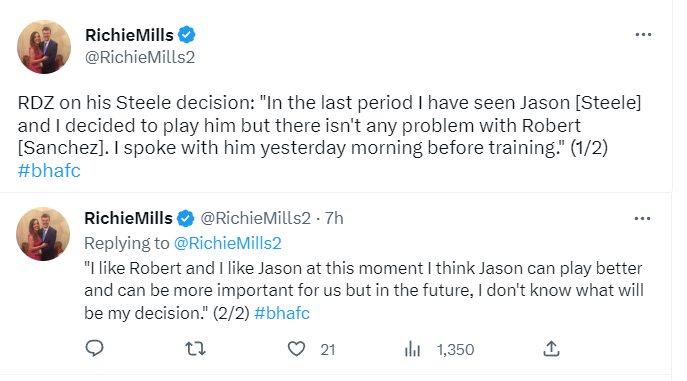
Task: Like the reply tweet via heart icon
Action: 296,349
